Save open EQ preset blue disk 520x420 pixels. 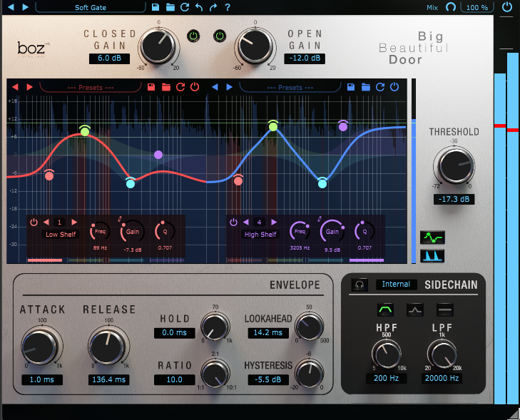pyautogui.click(x=351, y=87)
